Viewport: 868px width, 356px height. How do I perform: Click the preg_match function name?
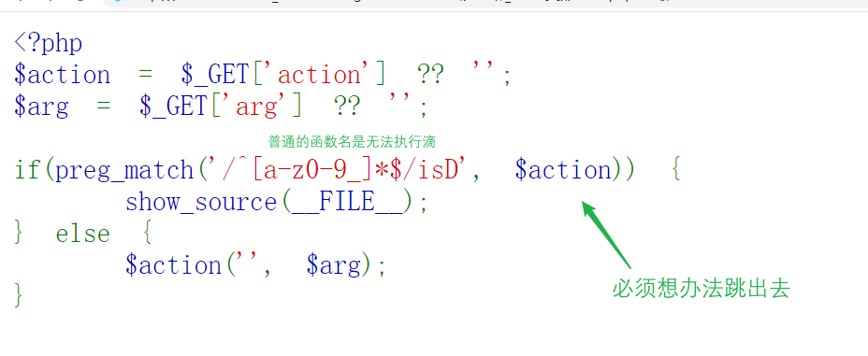pos(124,170)
